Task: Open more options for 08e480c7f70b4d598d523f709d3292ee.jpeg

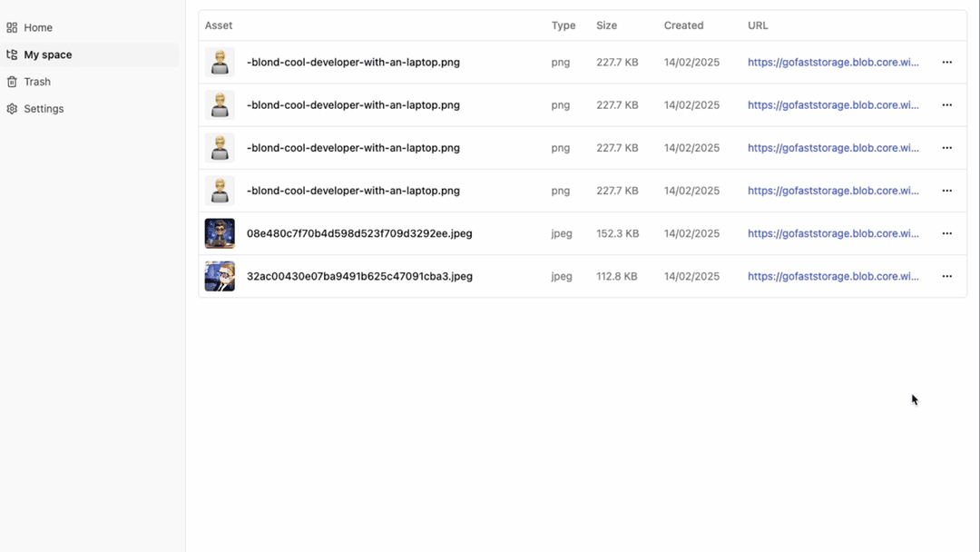Action: point(946,233)
